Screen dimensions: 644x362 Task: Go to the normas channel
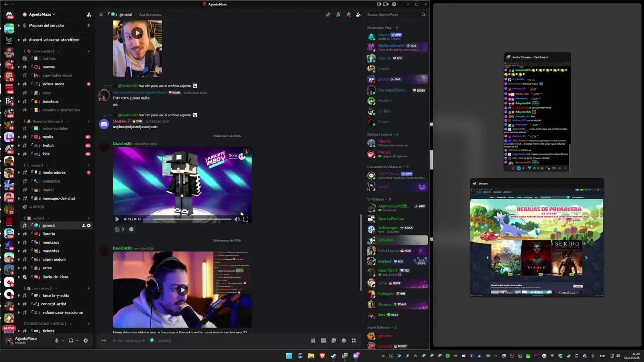click(x=55, y=58)
